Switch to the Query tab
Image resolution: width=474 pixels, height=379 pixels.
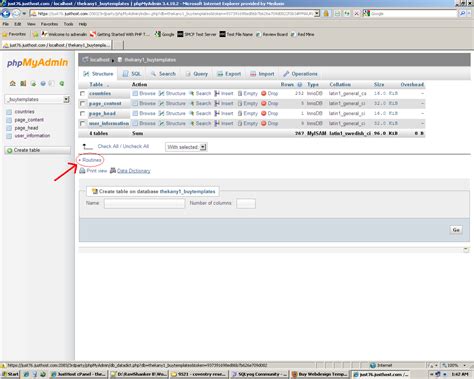coord(197,74)
